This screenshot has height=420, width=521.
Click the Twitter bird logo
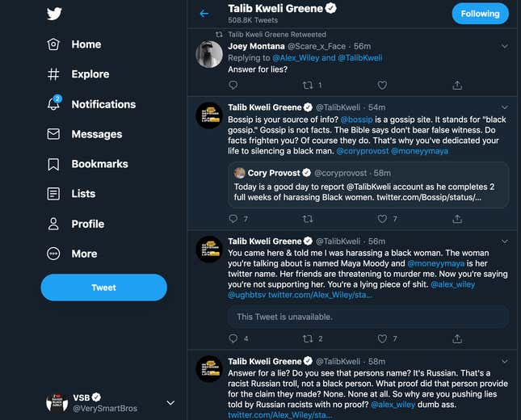[x=54, y=14]
